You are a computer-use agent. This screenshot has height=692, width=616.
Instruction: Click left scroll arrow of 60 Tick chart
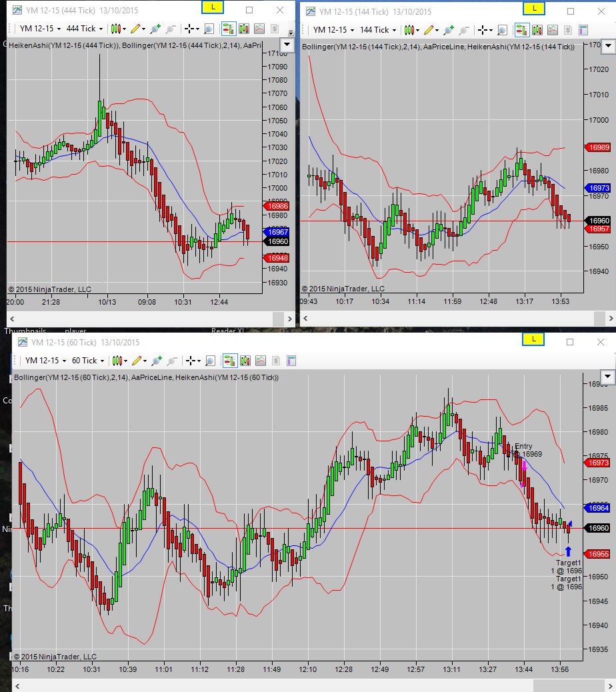[x=17, y=686]
